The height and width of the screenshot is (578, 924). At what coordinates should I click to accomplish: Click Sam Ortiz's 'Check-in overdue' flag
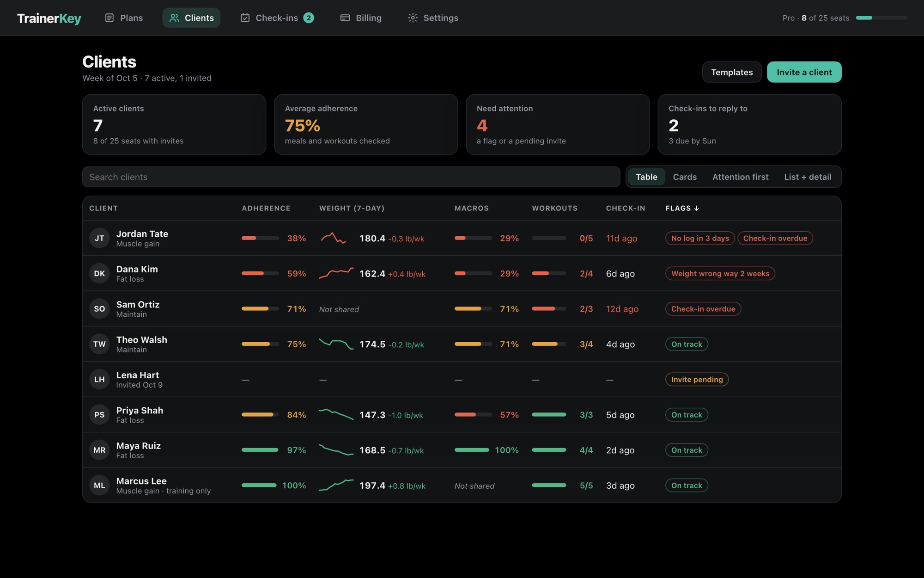tap(703, 309)
